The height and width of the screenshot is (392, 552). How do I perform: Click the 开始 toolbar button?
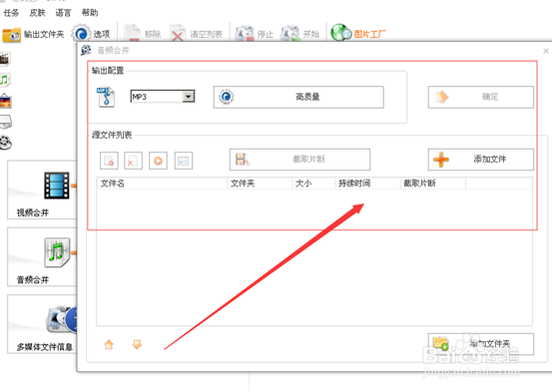click(299, 34)
